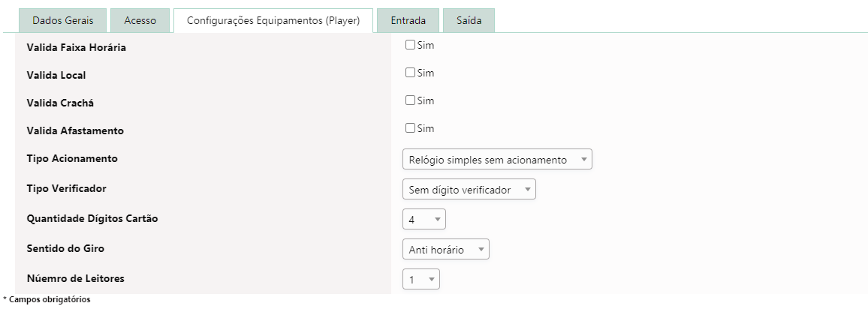Click the Tipo Acionamento field label
The image size is (868, 312).
point(72,158)
